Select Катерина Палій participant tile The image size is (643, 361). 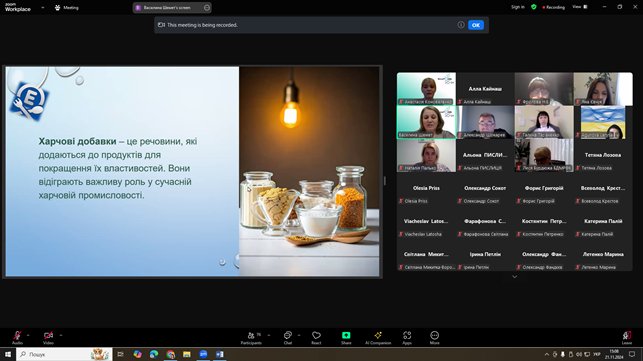tap(603, 222)
